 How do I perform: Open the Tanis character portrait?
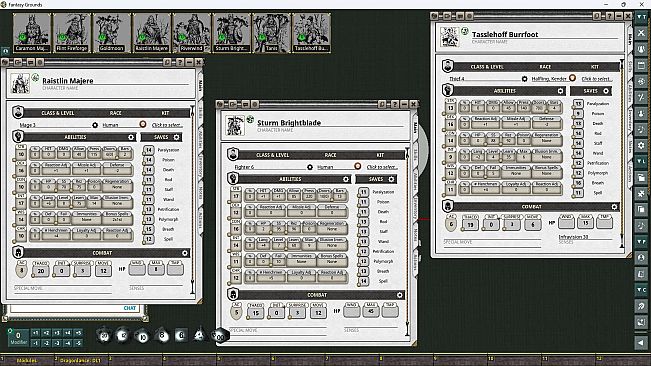coord(271,33)
